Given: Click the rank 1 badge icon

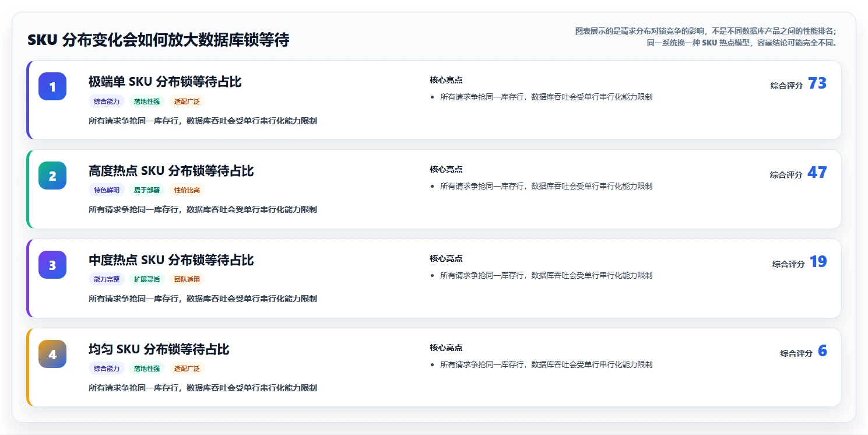Looking at the screenshot, I should 52,86.
